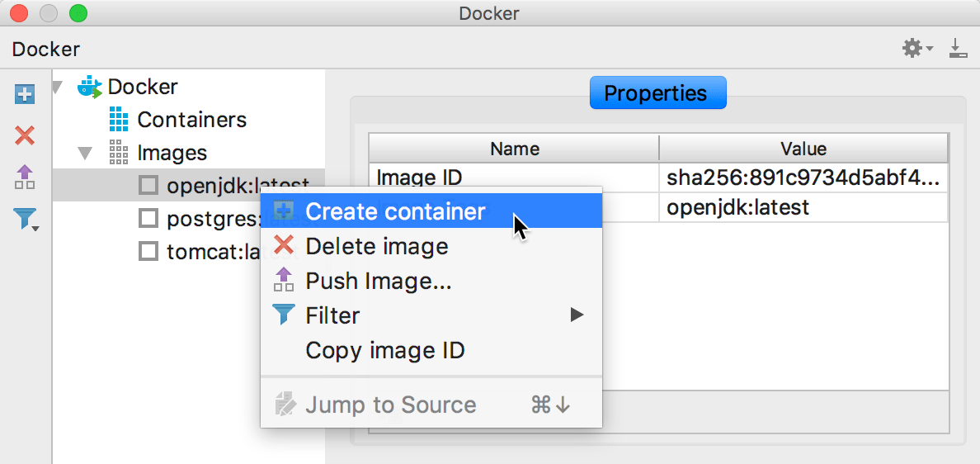The height and width of the screenshot is (464, 980).
Task: Select the Docker whale root node
Action: 90,87
